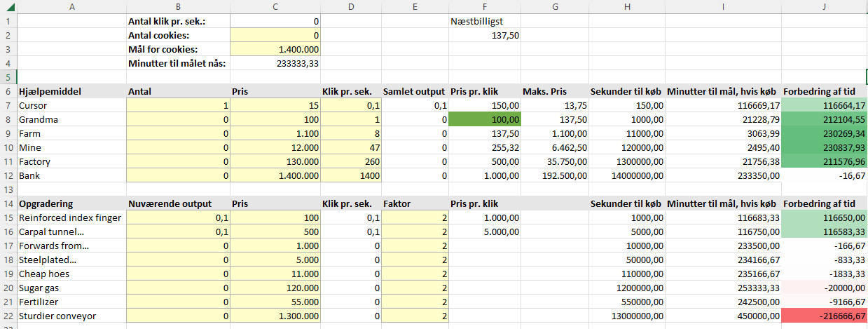Click the 'Opgradering' header cell
Screen dimensions: 868x329
(71, 203)
